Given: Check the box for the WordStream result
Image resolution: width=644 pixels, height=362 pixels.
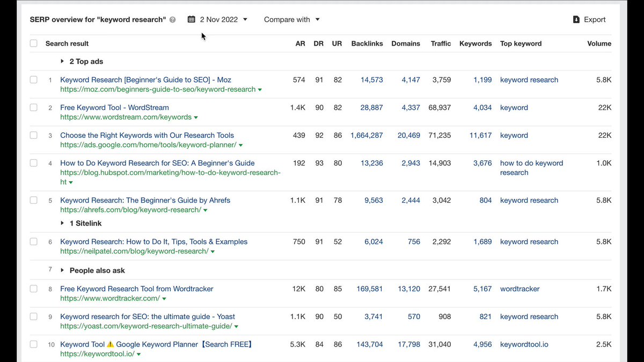Looking at the screenshot, I should pos(34,108).
